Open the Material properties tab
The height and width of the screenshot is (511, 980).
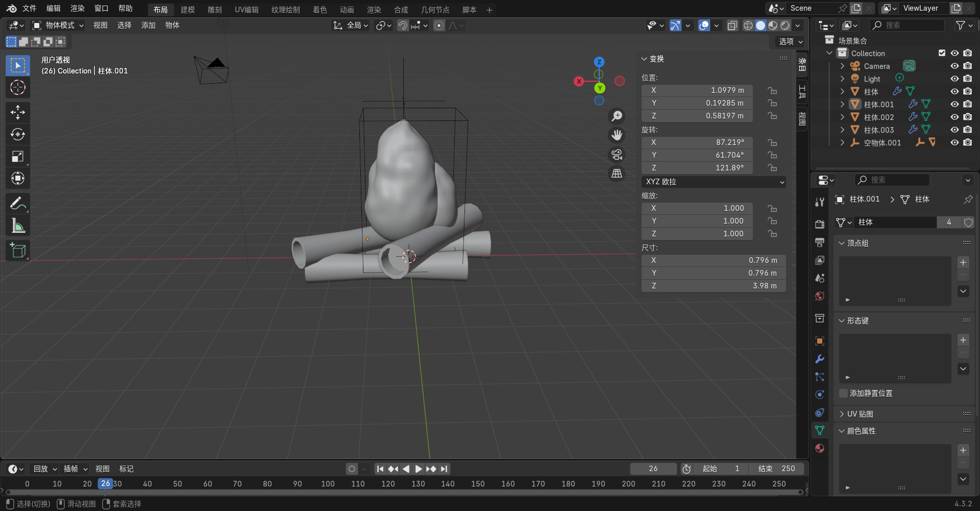pyautogui.click(x=820, y=448)
